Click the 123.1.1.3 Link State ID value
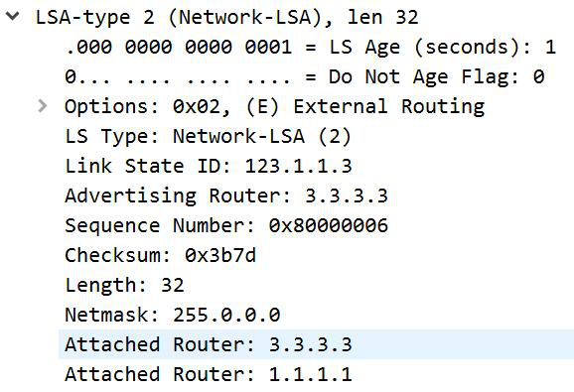 (298, 166)
